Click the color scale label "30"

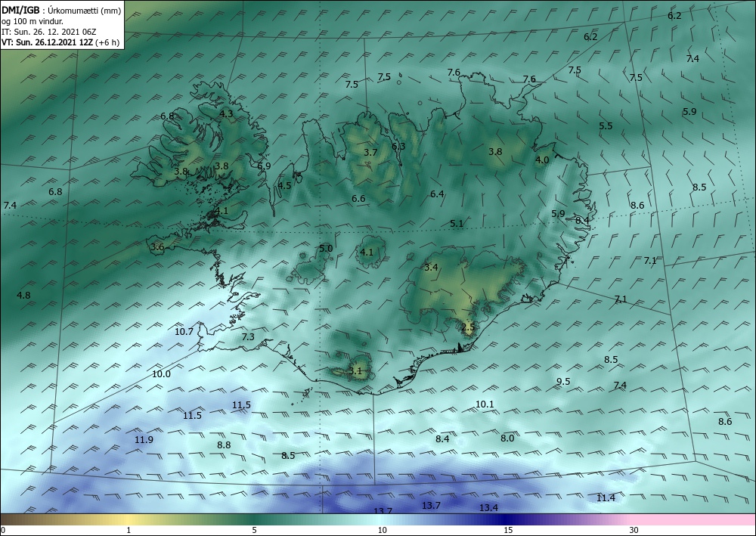[634, 531]
